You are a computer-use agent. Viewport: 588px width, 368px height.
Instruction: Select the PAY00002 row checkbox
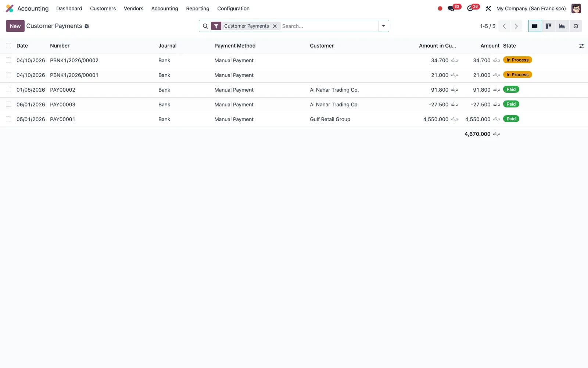pos(8,89)
